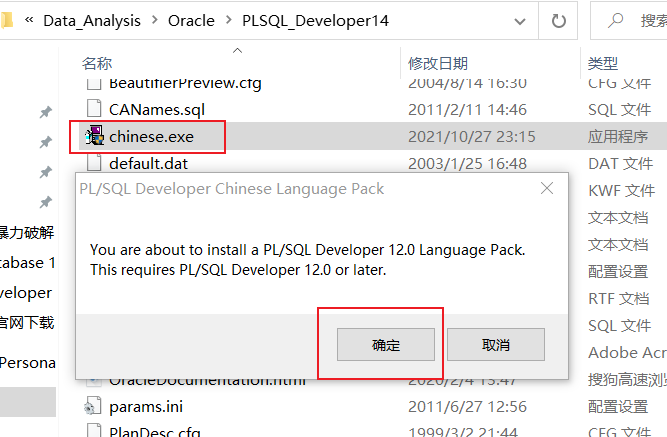667x437 pixels.
Task: Refresh the folder with the reload icon
Action: click(558, 21)
